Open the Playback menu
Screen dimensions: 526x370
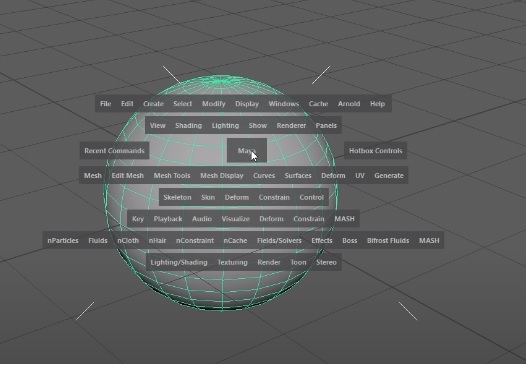coord(168,219)
